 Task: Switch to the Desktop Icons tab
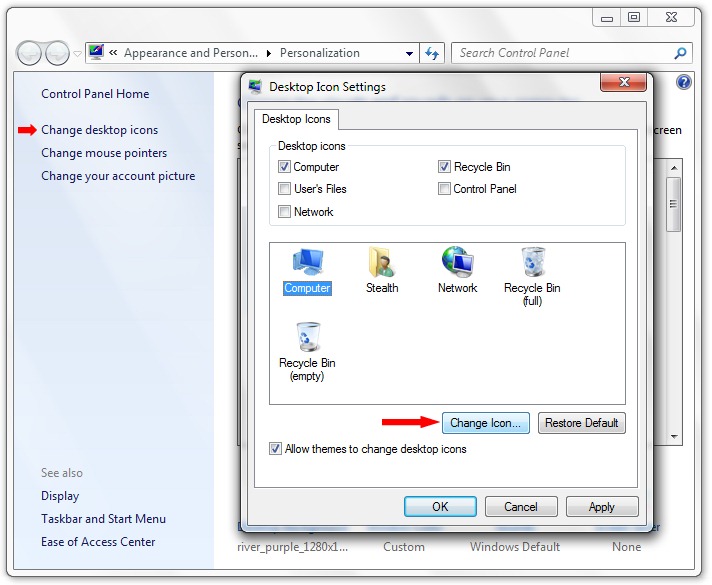(295, 119)
